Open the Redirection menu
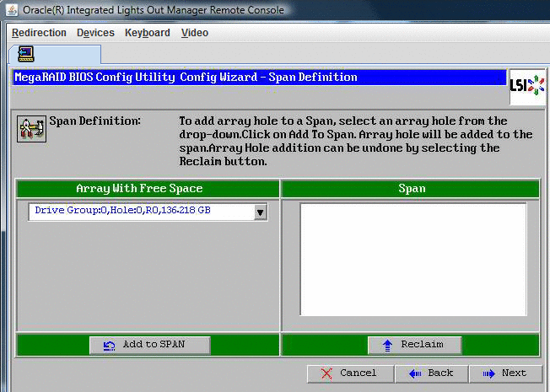The width and height of the screenshot is (550, 392). pyautogui.click(x=39, y=33)
